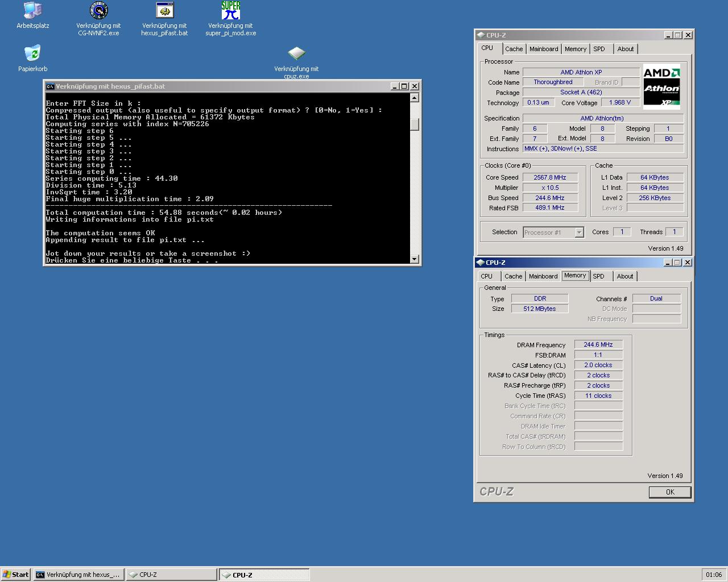Click the Instructions field MMX, 3DNow!, SSE

point(603,148)
